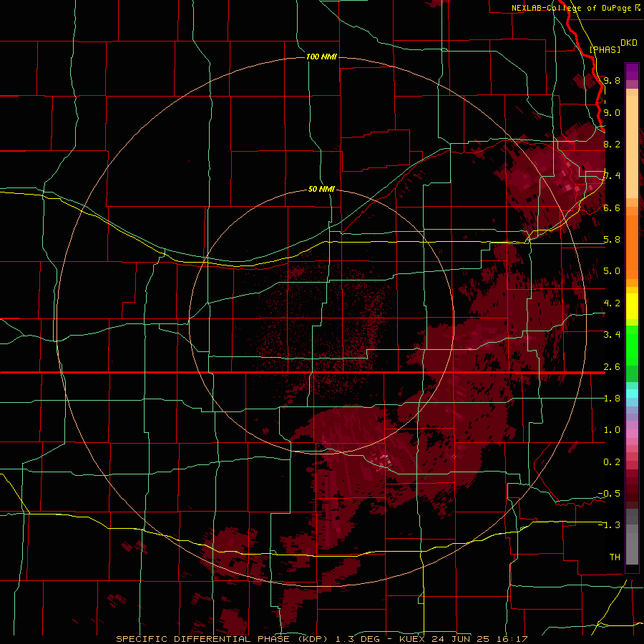Click the KUEX station identifier in the caption

pos(413,639)
